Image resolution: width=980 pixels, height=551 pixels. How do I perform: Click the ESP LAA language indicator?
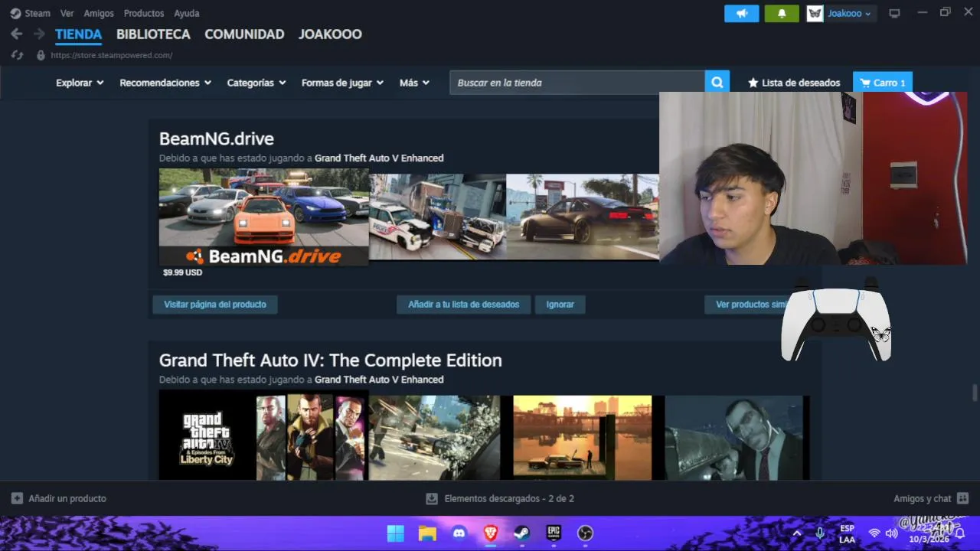click(x=847, y=533)
